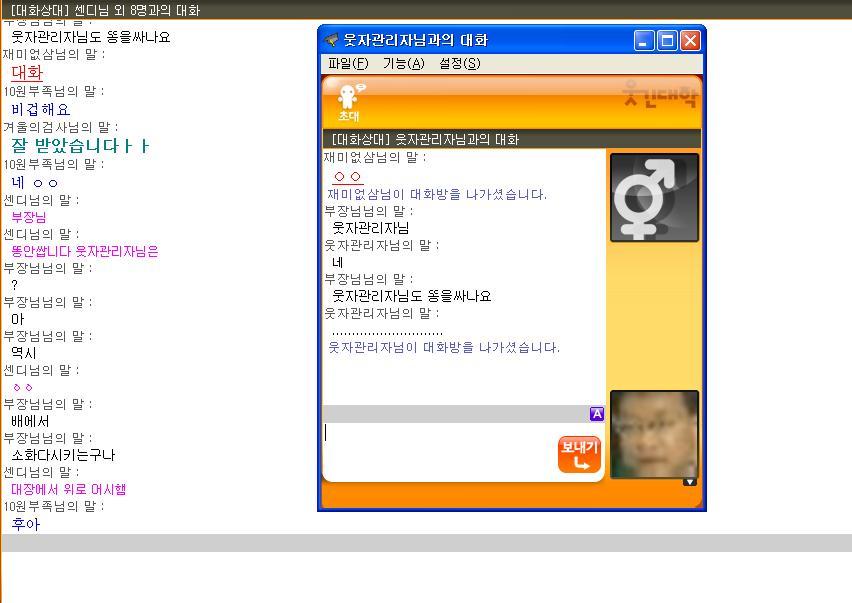Click the underlined 대화 link text
852x603 pixels.
[x=27, y=73]
